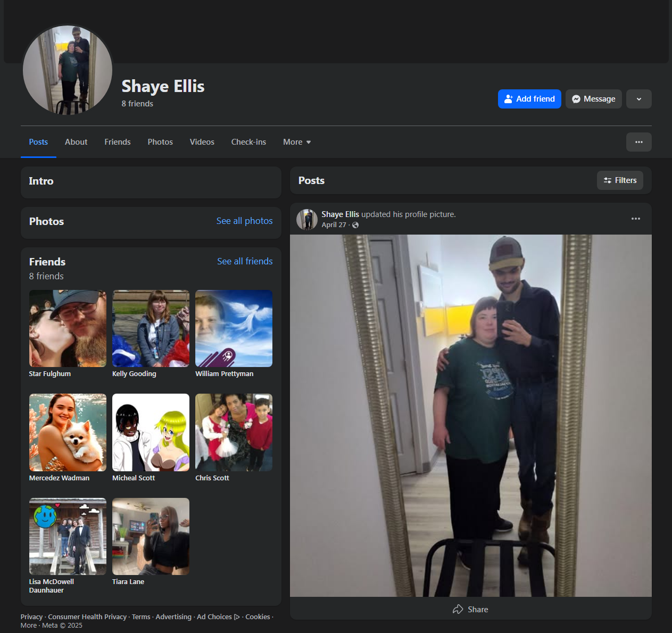The height and width of the screenshot is (633, 672).
Task: Switch to the Posts tab
Action: (38, 142)
